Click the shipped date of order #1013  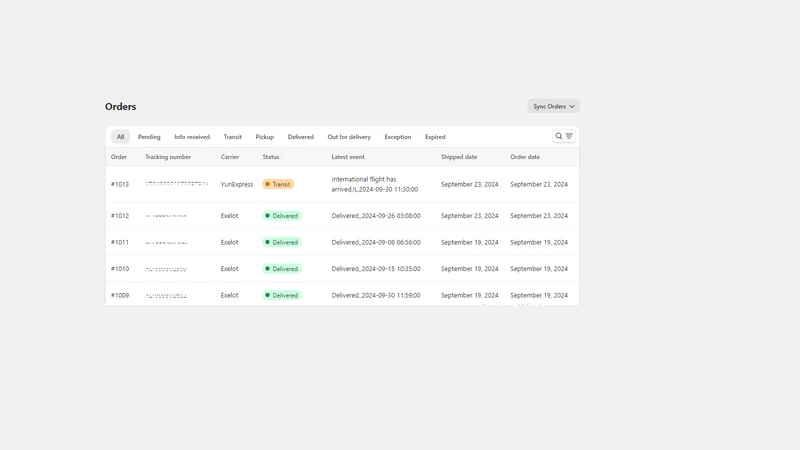click(469, 184)
